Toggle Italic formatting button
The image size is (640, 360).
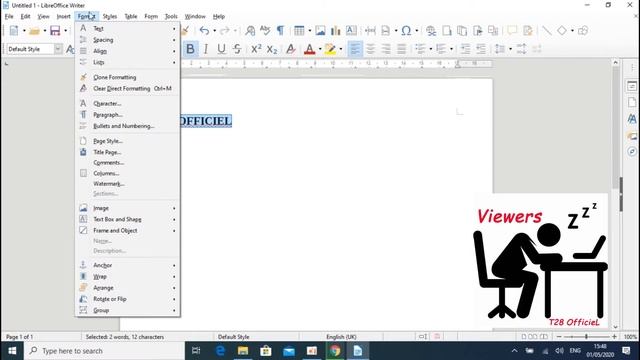[206, 49]
